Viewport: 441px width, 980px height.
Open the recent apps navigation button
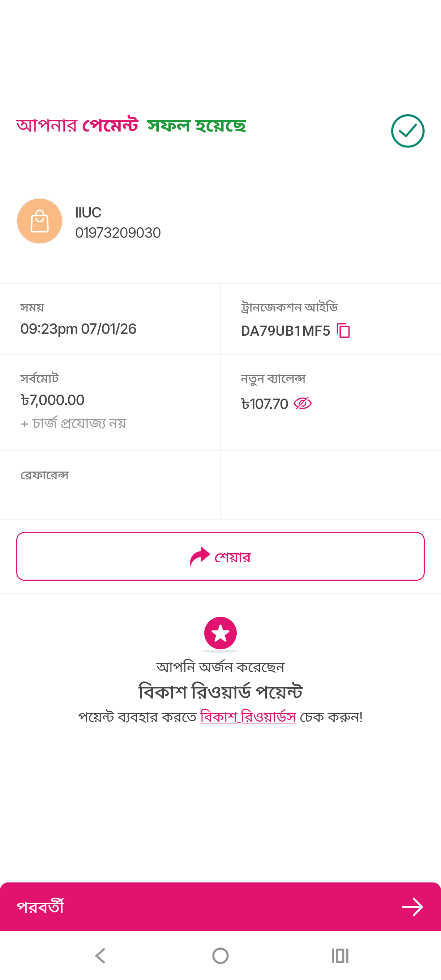(x=340, y=956)
